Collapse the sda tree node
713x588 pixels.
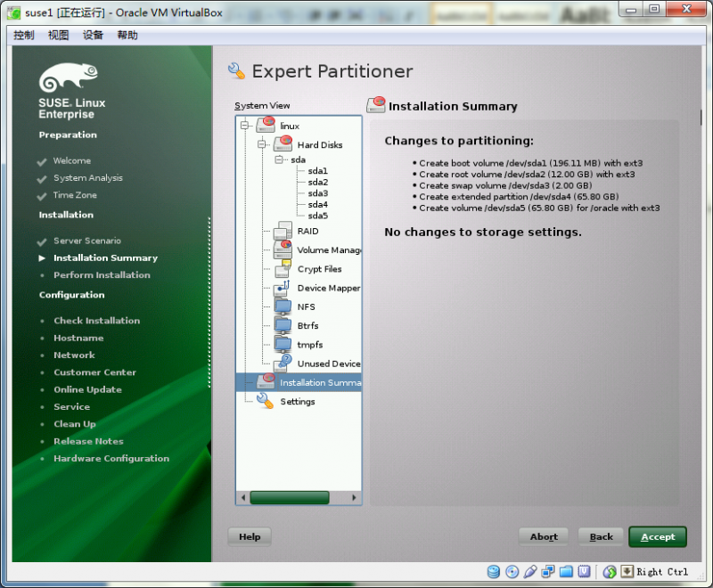(279, 159)
